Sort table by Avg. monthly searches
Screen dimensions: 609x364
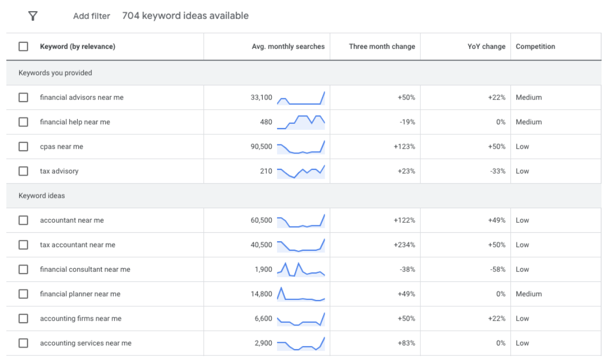click(288, 46)
